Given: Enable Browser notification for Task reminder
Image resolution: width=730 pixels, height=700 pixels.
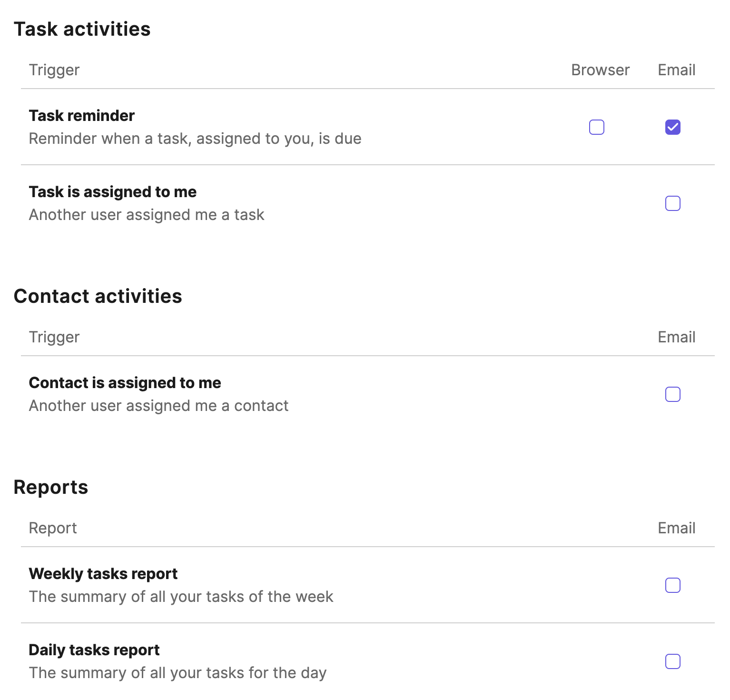Looking at the screenshot, I should [x=596, y=127].
